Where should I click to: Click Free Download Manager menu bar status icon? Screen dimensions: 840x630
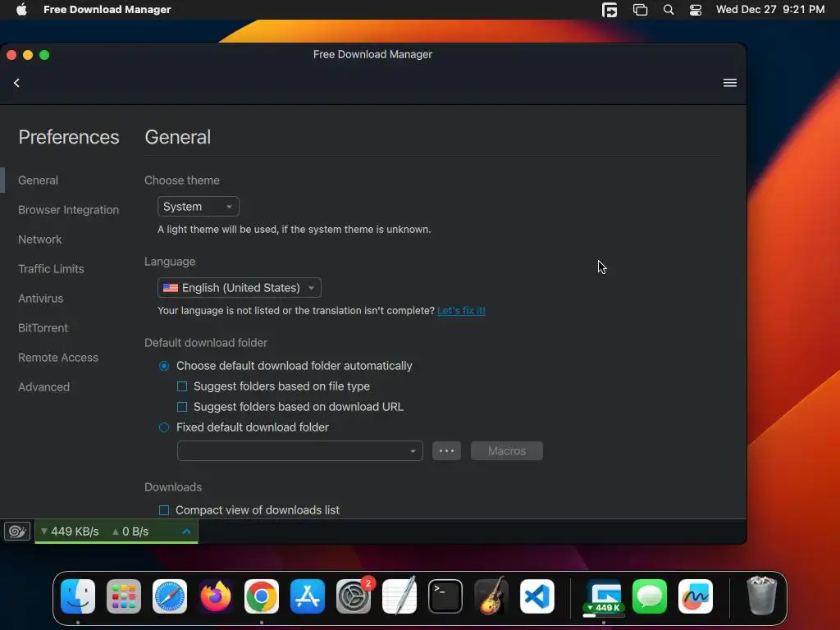pos(609,10)
